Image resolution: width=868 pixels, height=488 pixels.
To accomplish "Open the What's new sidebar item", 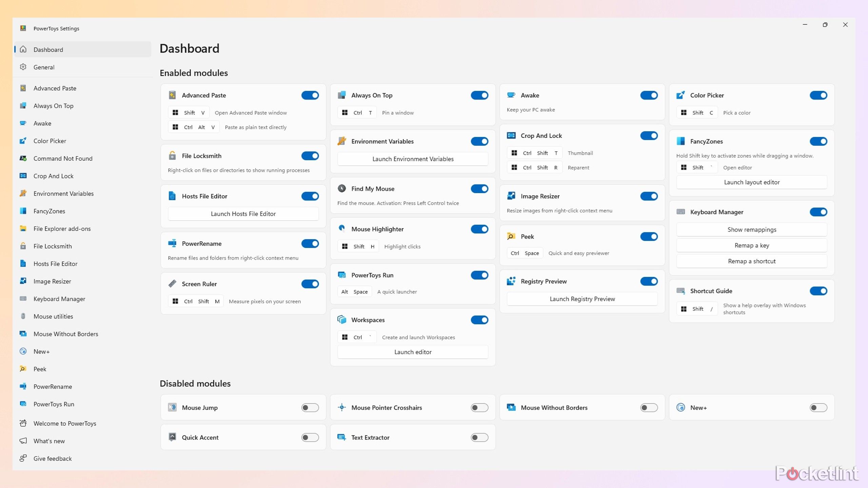I will tap(83, 441).
